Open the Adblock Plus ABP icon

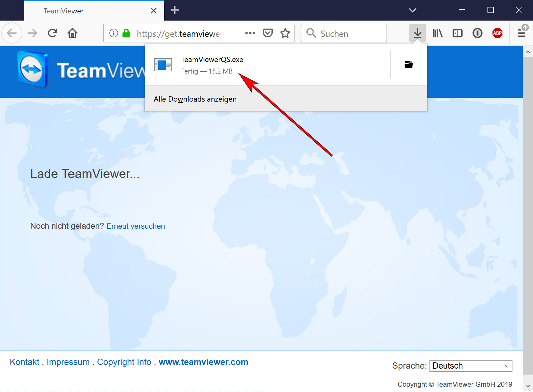497,33
